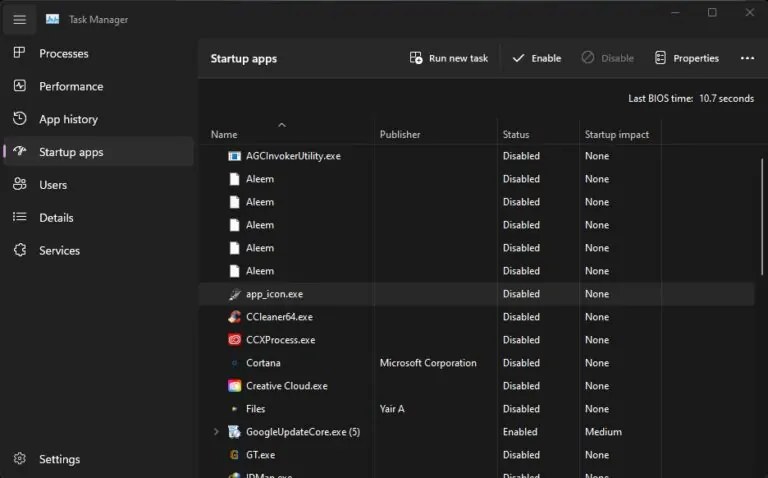Click the Details list icon
This screenshot has width=768, height=478.
(20, 216)
